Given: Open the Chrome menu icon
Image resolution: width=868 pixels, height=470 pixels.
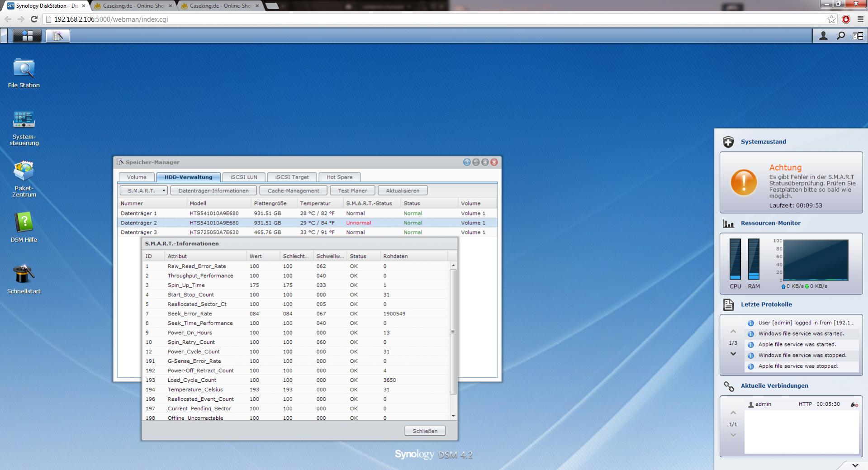Looking at the screenshot, I should [x=860, y=19].
